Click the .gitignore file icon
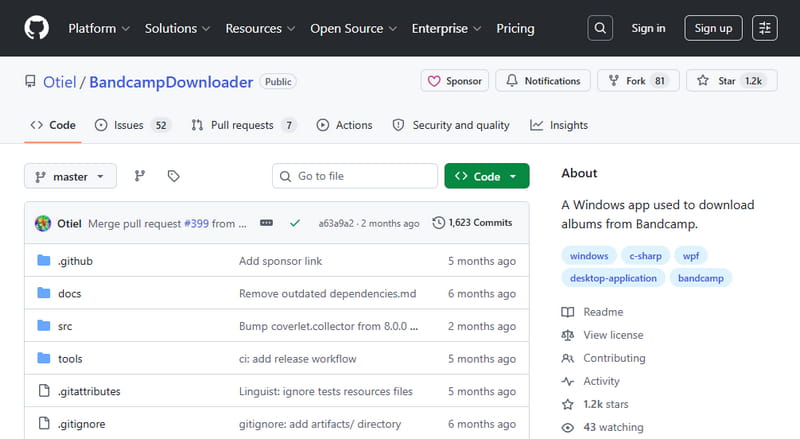Image resolution: width=800 pixels, height=439 pixels. 44,424
